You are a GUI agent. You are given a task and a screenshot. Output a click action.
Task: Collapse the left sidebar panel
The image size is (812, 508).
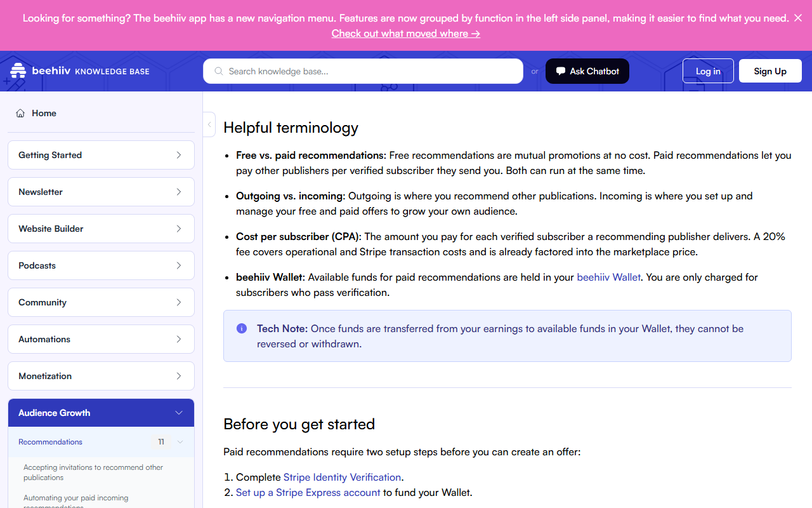[x=209, y=124]
